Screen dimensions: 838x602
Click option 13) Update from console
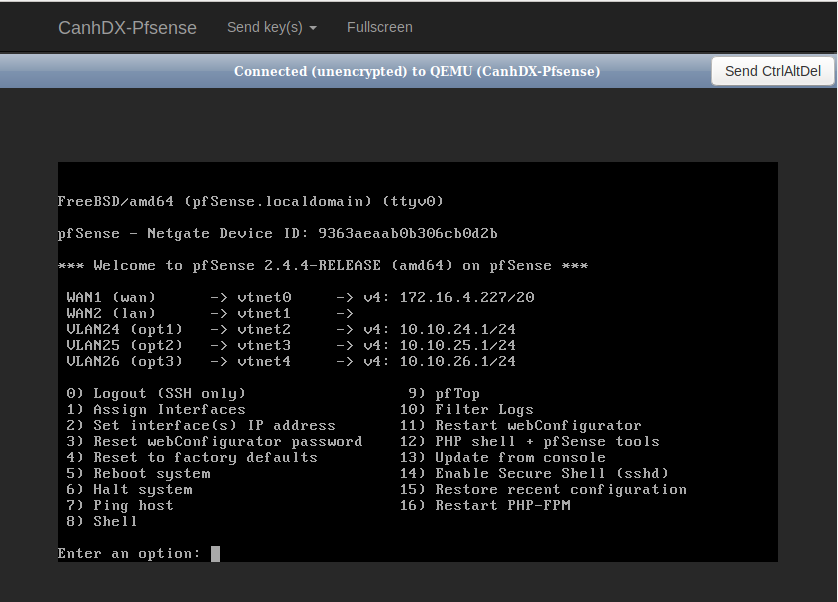point(503,458)
